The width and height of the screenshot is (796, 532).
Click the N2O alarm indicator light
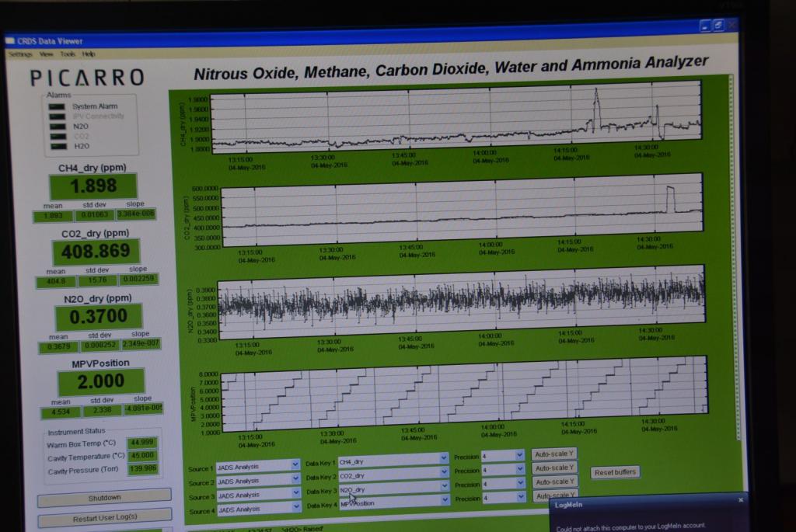57,126
